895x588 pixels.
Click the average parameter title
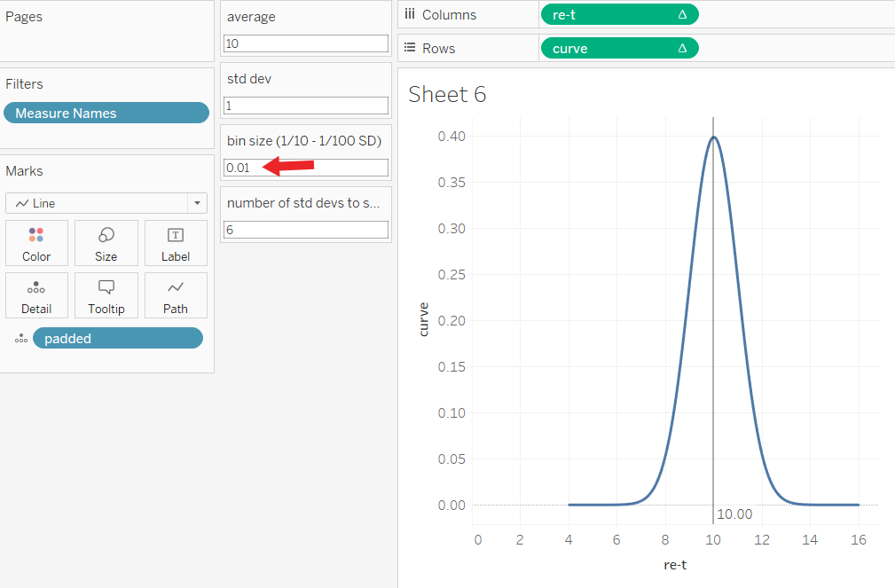251,17
